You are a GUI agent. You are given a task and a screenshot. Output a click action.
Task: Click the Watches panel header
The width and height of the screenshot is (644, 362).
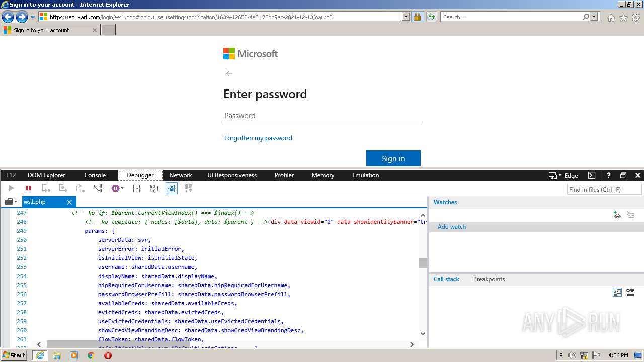click(x=445, y=202)
